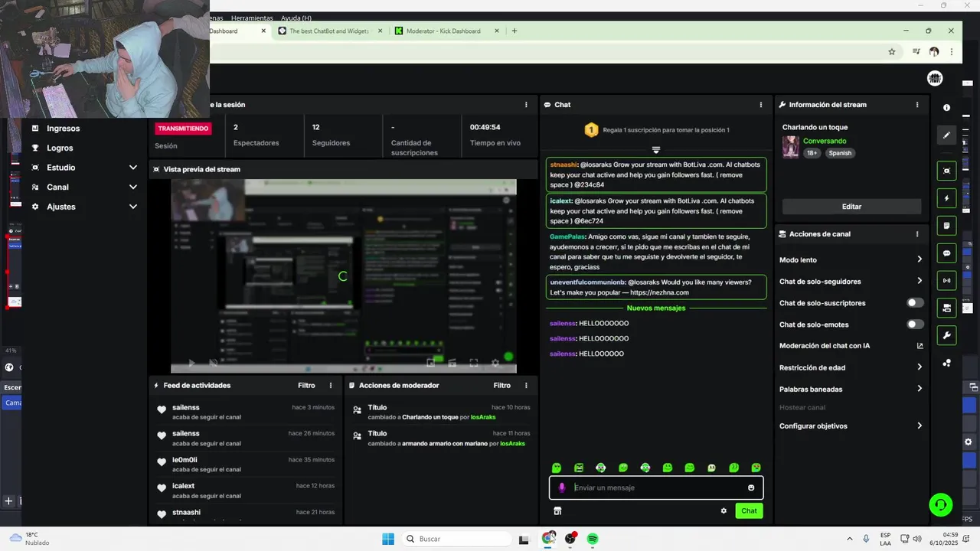Toggle Chat de solo-emotes switch
Viewport: 980px width, 551px height.
tap(915, 324)
